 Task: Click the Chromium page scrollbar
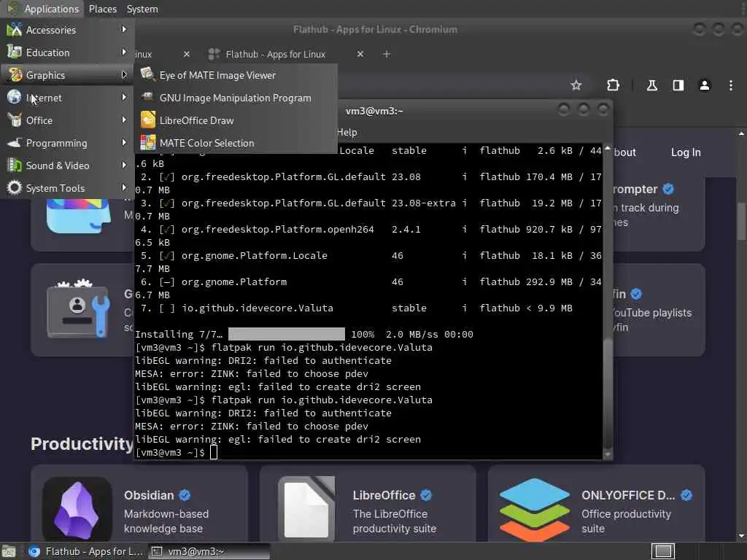pyautogui.click(x=741, y=222)
